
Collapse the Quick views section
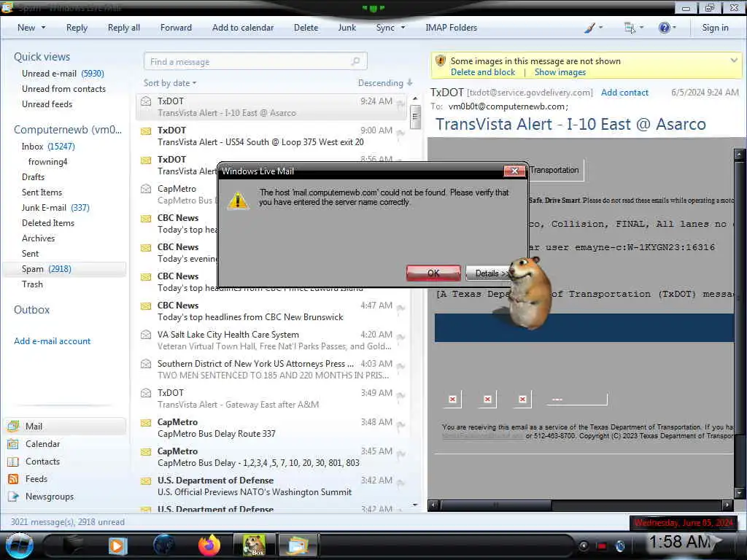pyautogui.click(x=42, y=57)
